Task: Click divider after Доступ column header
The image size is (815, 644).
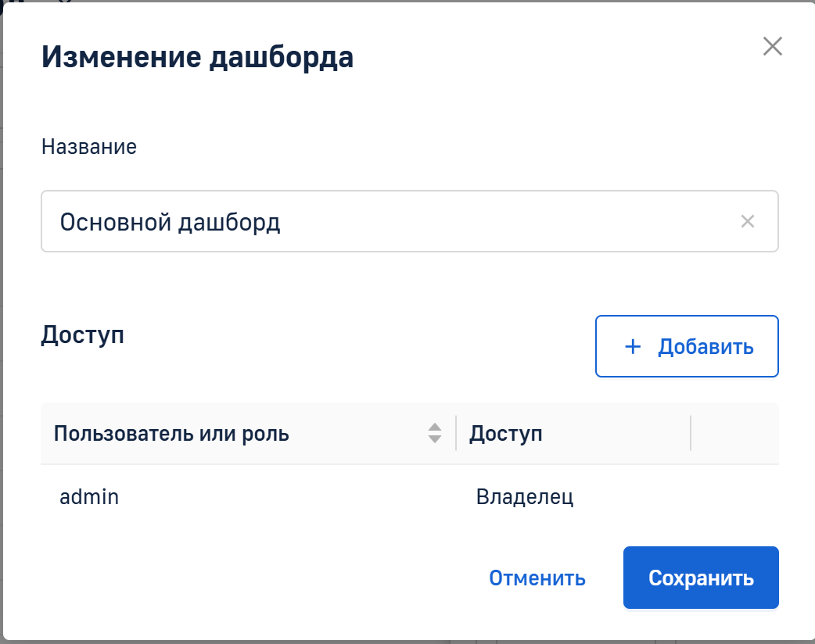Action: tap(691, 434)
